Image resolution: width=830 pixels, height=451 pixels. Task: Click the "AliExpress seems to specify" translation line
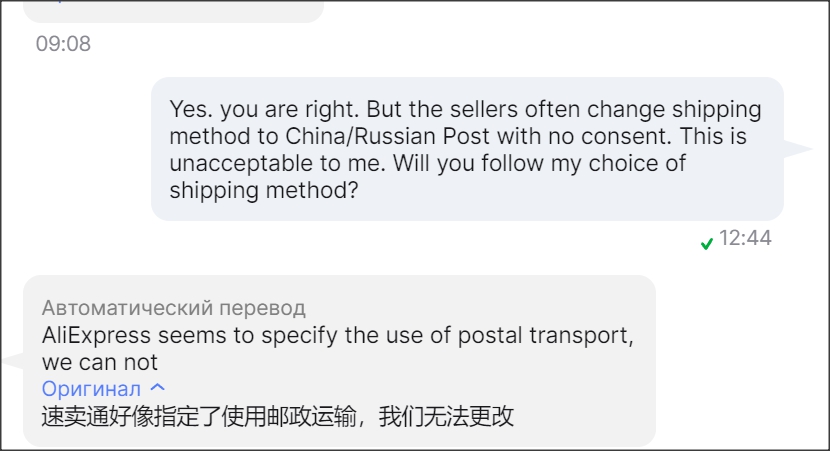[337, 335]
